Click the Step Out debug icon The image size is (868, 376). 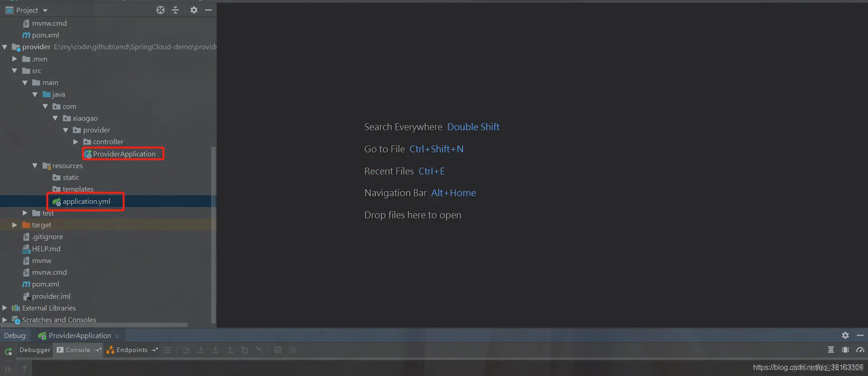pos(230,350)
